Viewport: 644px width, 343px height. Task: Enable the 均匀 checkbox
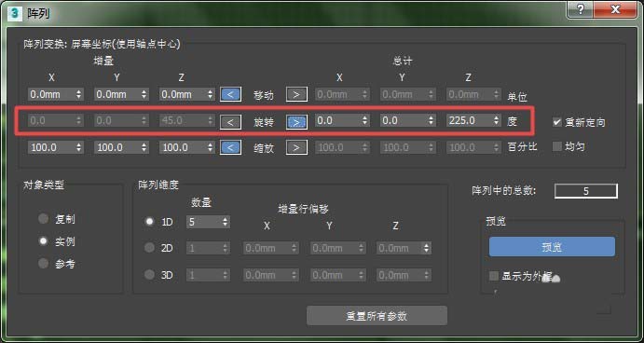tap(557, 146)
